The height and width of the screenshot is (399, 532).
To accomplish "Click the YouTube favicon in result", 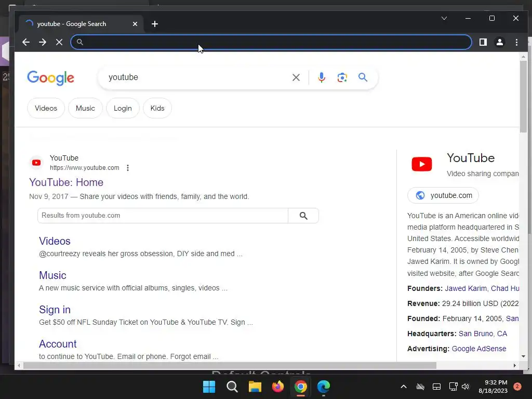I will click(x=36, y=163).
